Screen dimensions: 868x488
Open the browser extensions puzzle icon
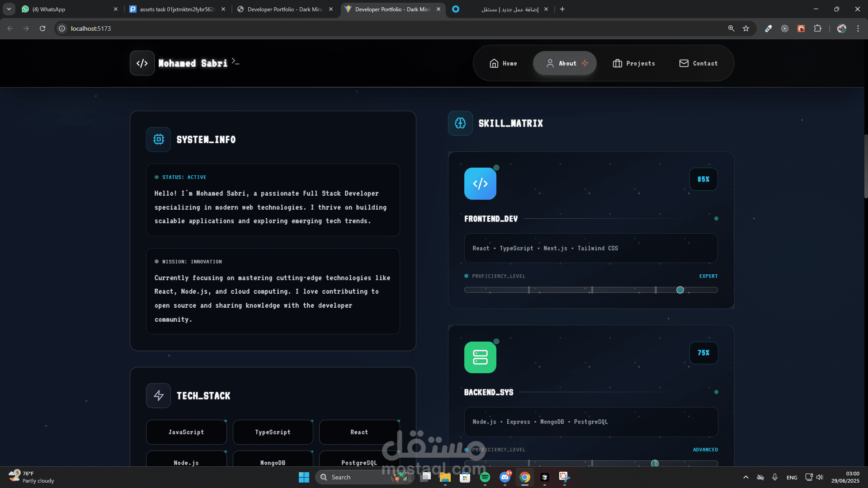(817, 28)
